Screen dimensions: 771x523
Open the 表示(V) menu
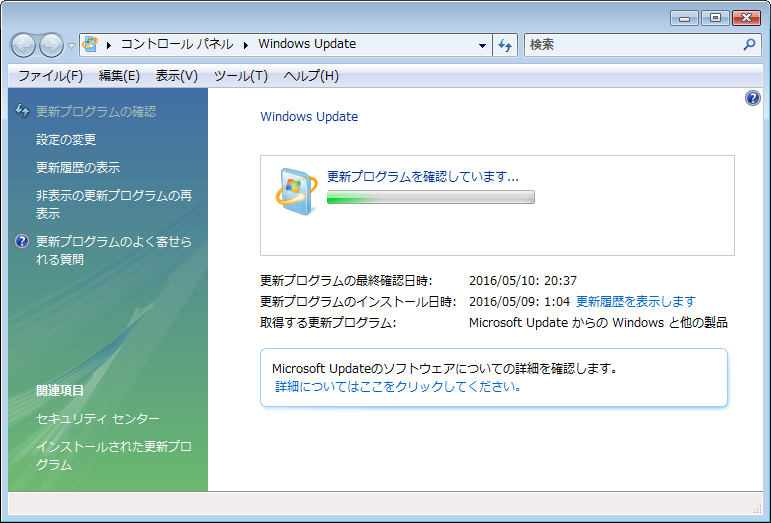[x=177, y=76]
